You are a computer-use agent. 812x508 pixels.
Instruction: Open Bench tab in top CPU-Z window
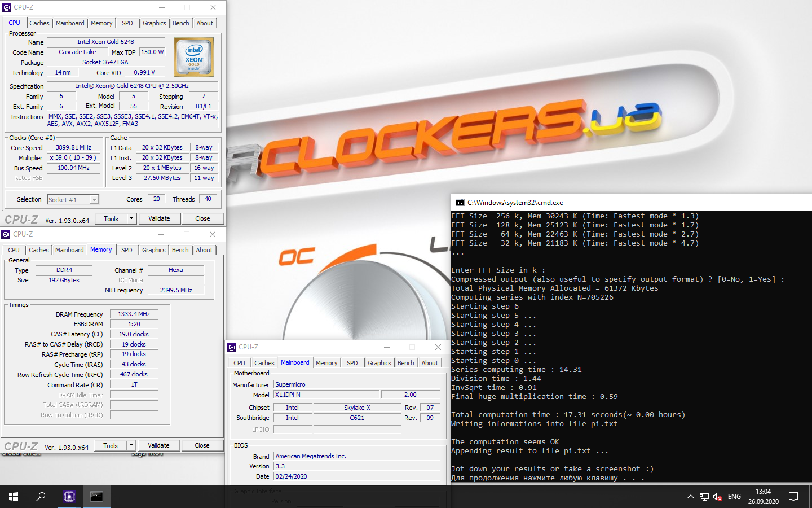(181, 23)
